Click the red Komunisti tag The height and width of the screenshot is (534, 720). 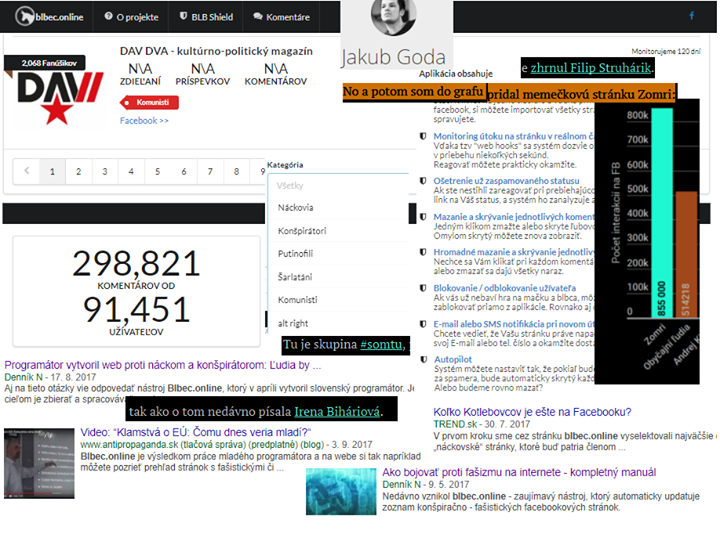(149, 102)
